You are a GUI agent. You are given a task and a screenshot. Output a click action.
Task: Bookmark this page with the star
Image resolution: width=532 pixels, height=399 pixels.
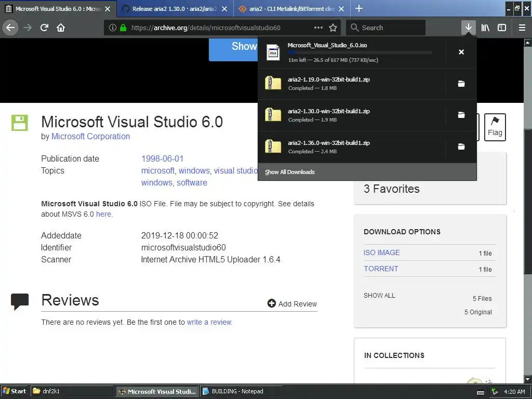[x=333, y=28]
